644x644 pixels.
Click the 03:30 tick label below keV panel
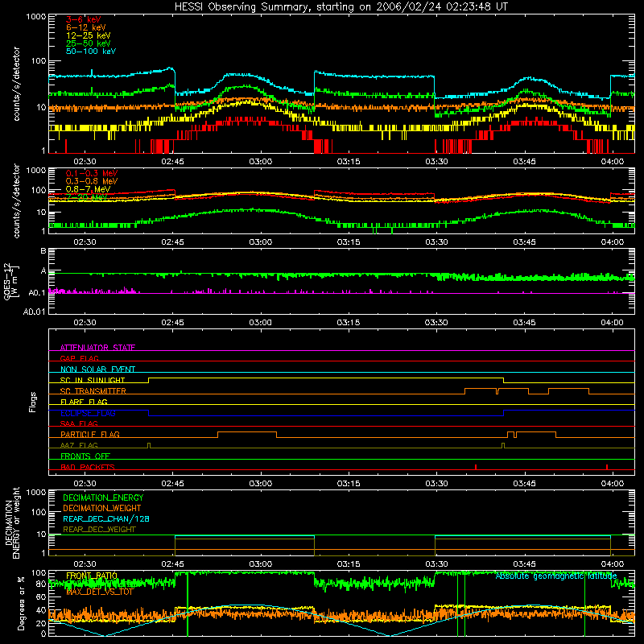pos(436,162)
